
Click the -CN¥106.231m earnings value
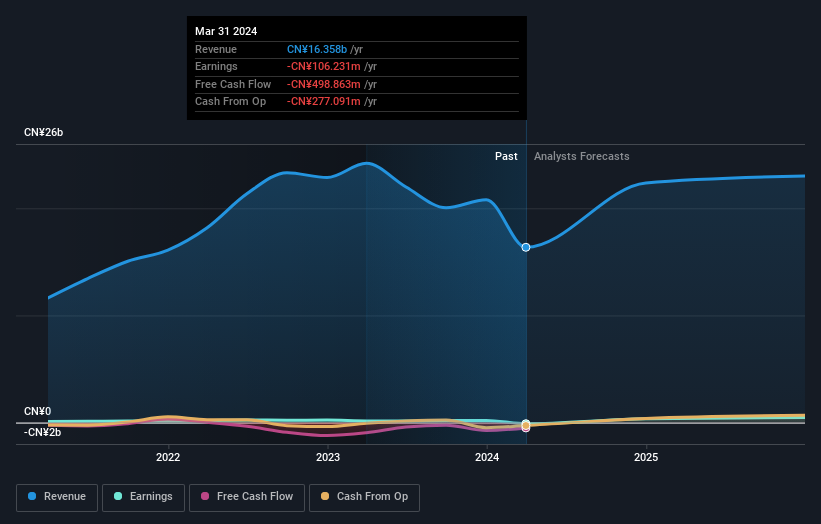coord(324,66)
